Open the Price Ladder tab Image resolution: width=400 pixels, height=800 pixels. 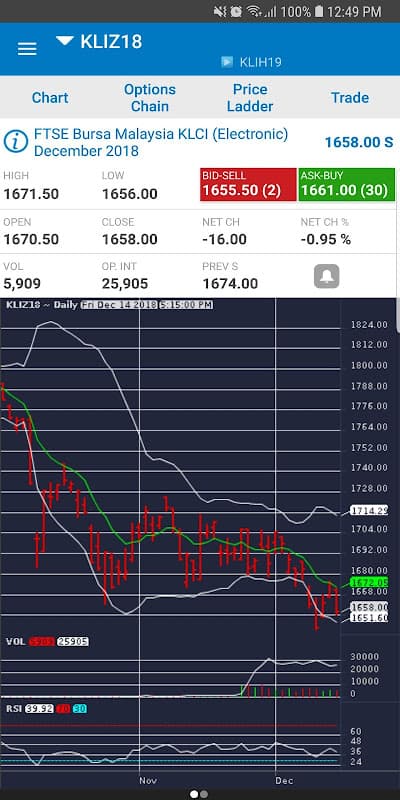point(250,97)
